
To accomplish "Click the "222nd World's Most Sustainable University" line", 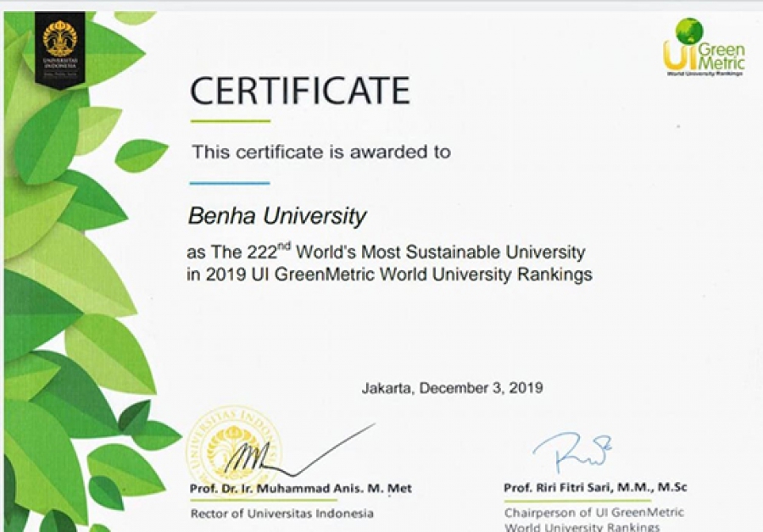I will [386, 252].
